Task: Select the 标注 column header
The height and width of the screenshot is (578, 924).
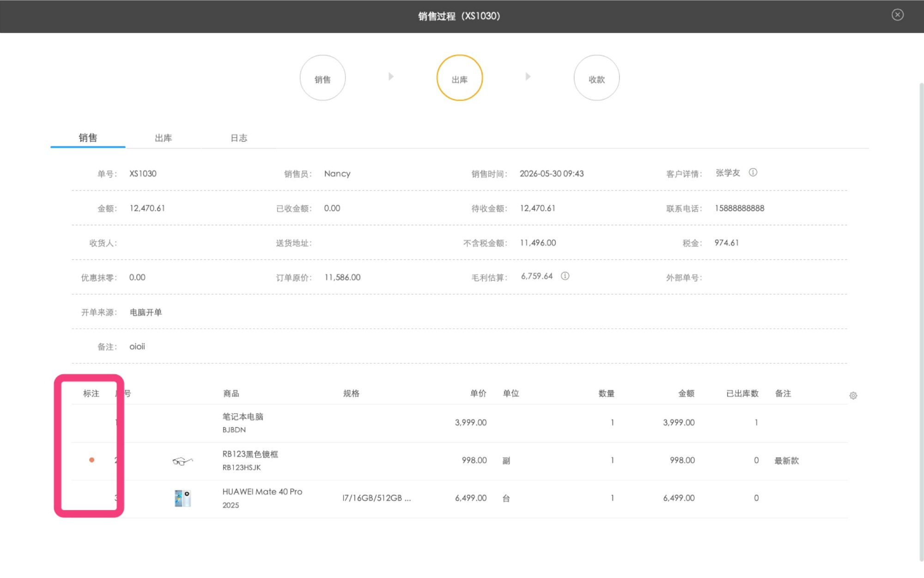Action: (91, 393)
